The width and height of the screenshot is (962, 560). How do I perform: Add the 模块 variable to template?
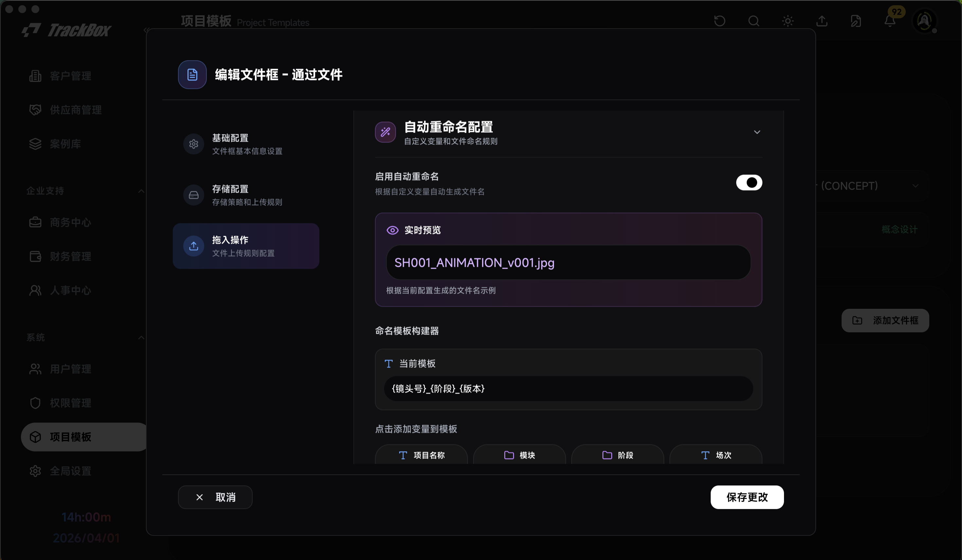520,455
